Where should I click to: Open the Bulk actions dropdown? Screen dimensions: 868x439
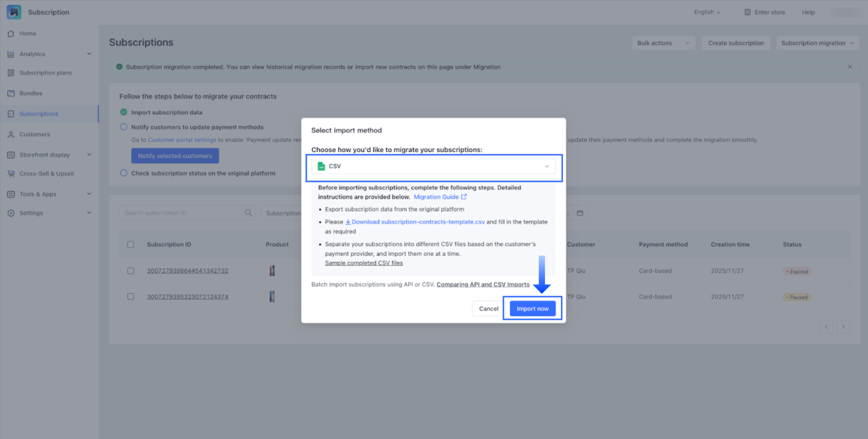tap(663, 43)
